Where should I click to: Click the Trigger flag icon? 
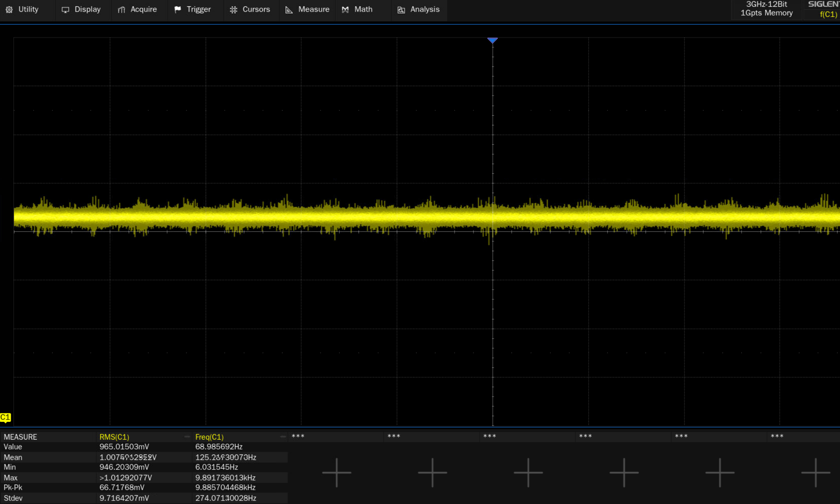click(x=177, y=9)
